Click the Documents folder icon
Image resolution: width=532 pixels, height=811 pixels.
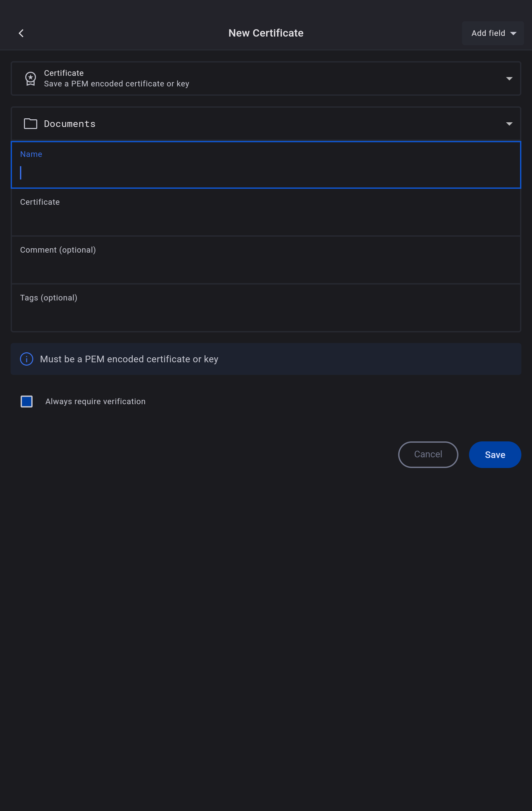pos(30,124)
